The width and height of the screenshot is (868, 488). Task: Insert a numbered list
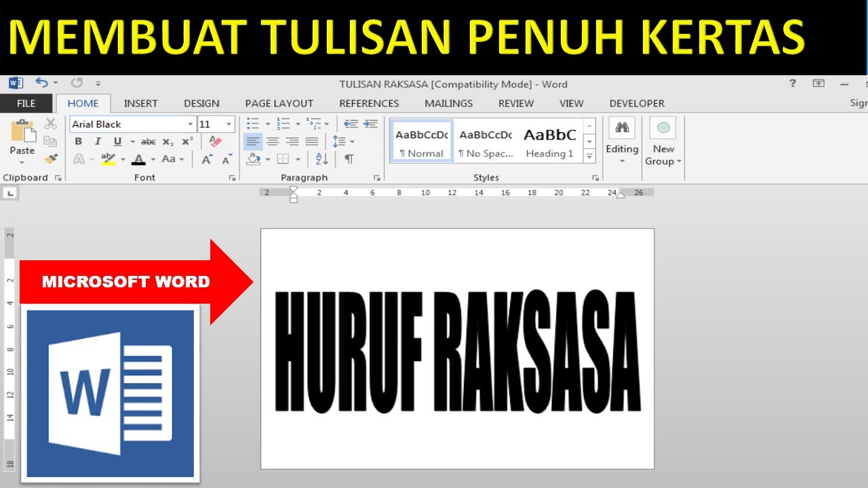(283, 123)
